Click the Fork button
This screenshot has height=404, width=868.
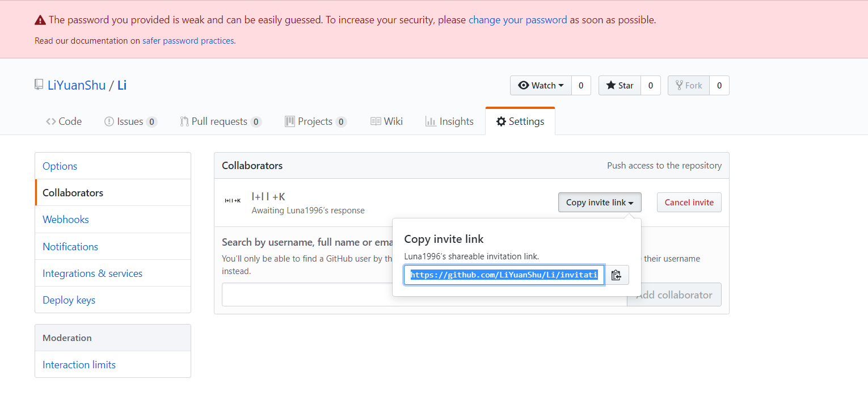point(689,86)
